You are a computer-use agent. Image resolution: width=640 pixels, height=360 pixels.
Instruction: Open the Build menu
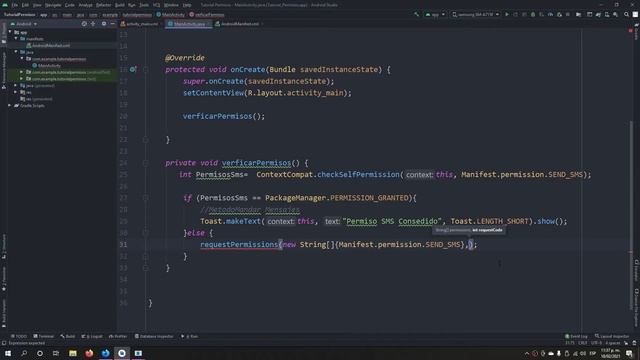pyautogui.click(x=120, y=5)
